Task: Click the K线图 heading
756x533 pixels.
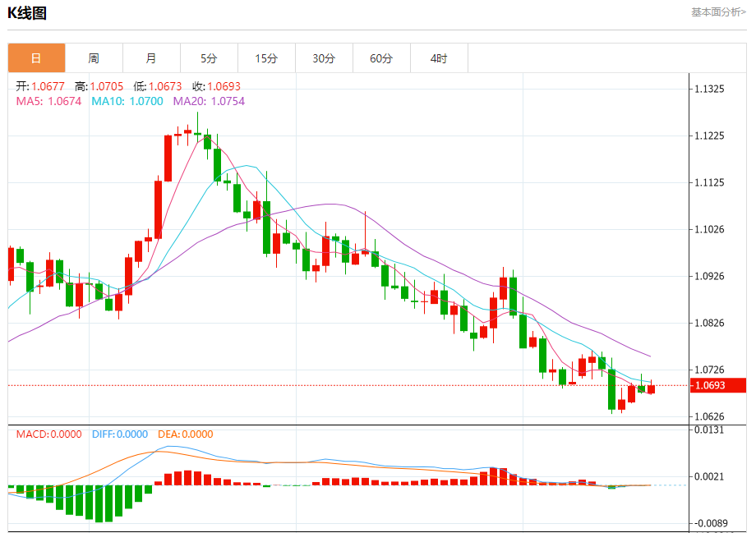Action: [x=27, y=13]
